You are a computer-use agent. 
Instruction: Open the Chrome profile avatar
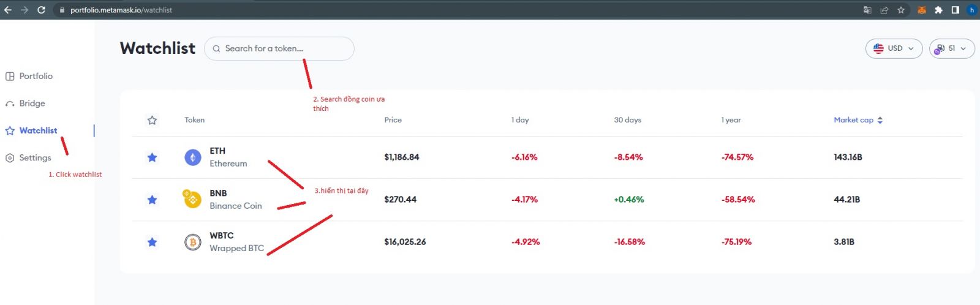[x=971, y=10]
